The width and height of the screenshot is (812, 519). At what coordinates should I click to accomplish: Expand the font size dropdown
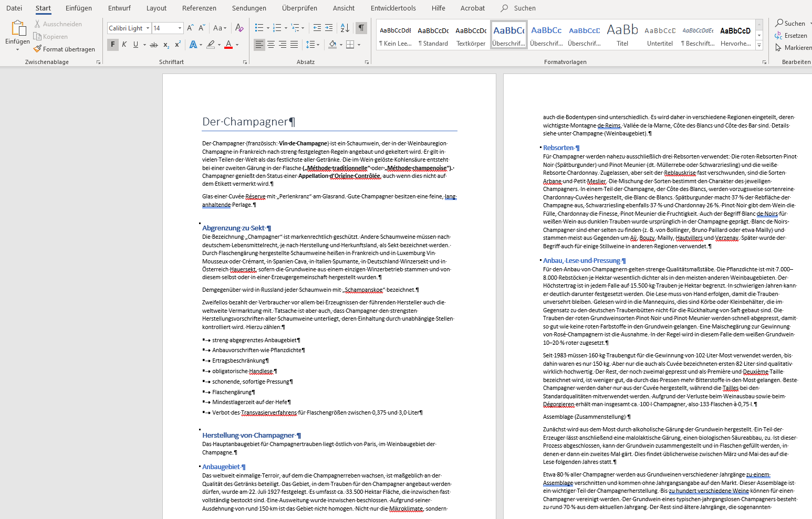[180, 28]
